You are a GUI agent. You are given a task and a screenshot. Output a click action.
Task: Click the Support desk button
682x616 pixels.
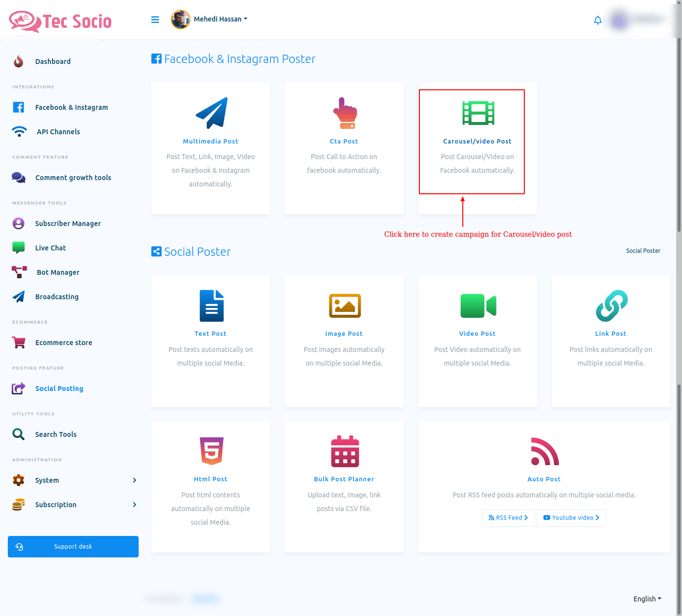click(73, 547)
